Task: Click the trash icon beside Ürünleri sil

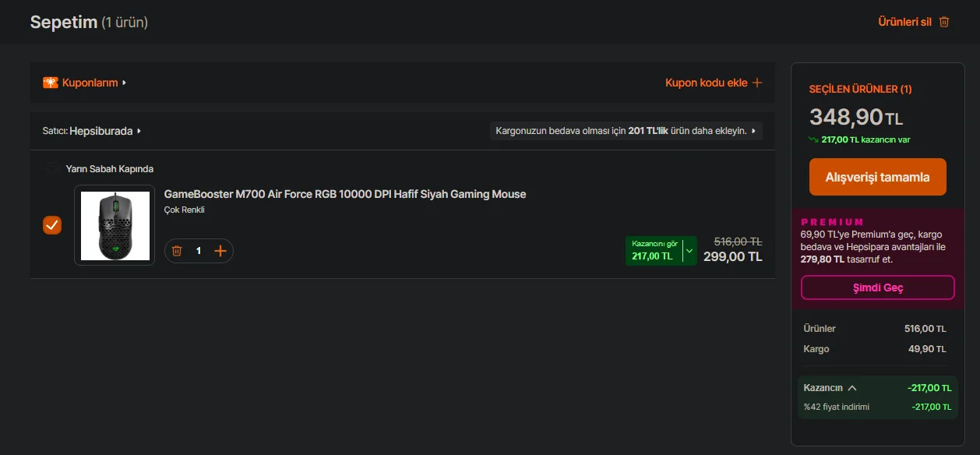Action: click(944, 22)
